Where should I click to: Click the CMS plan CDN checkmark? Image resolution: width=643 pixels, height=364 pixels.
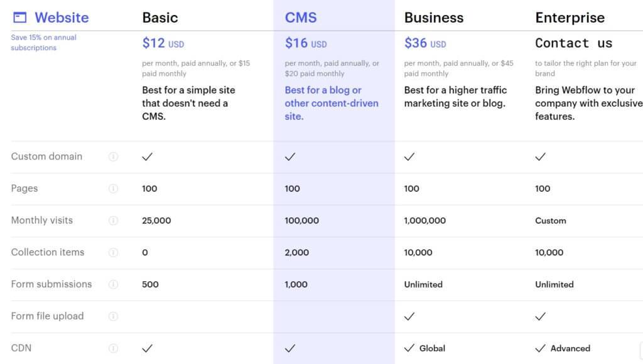click(290, 348)
